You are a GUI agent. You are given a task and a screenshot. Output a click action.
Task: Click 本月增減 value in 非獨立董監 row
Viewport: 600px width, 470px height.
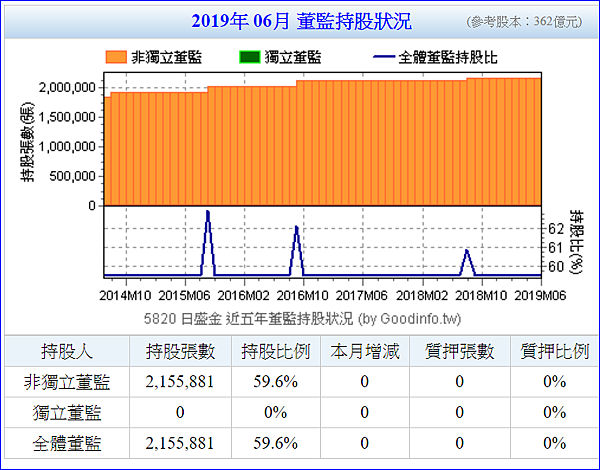pyautogui.click(x=365, y=382)
